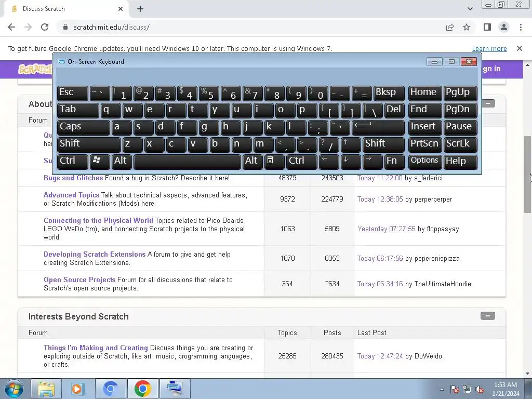532x399 pixels.
Task: Open Developing Scratch Extensions forum
Action: tap(95, 255)
